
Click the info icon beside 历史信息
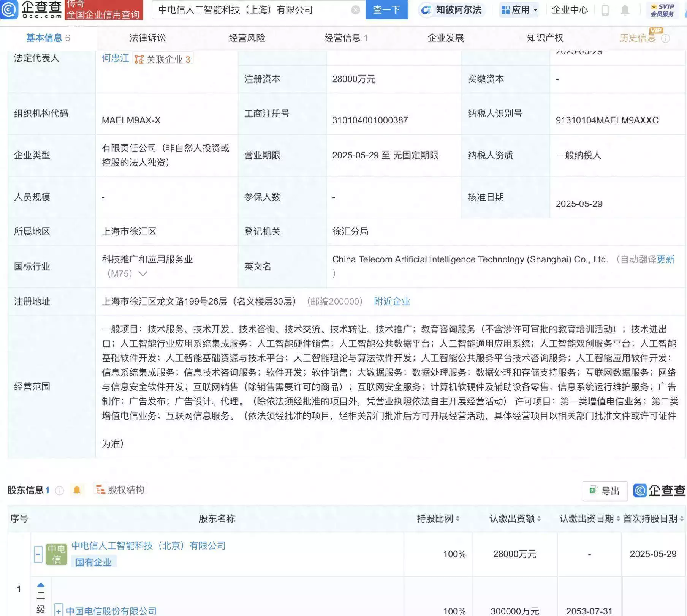tap(665, 38)
